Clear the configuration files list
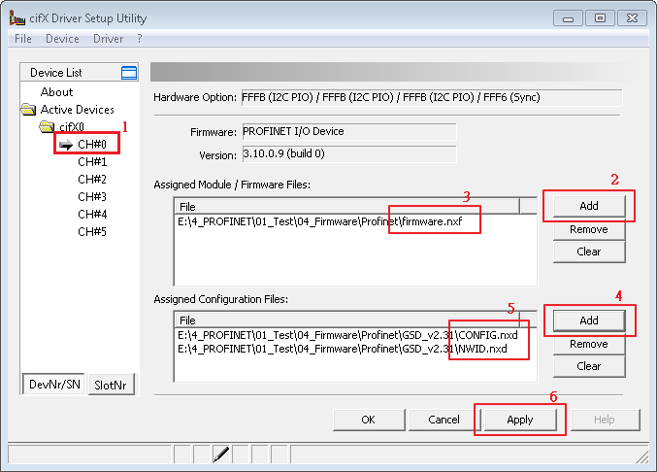 [x=589, y=366]
